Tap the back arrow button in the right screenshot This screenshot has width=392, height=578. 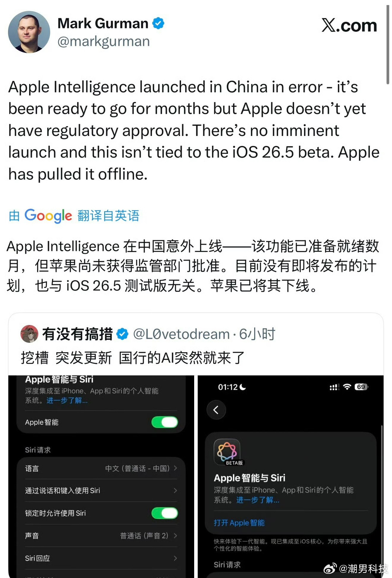216,410
